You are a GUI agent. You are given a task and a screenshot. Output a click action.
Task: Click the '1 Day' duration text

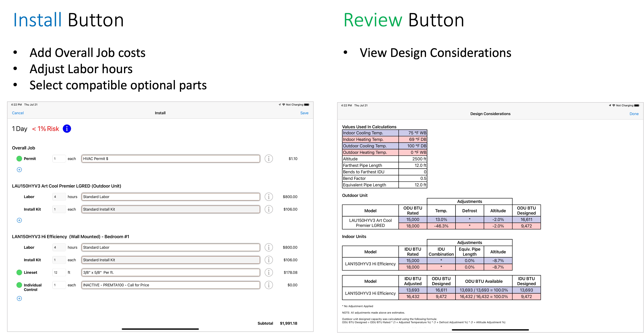(x=19, y=129)
